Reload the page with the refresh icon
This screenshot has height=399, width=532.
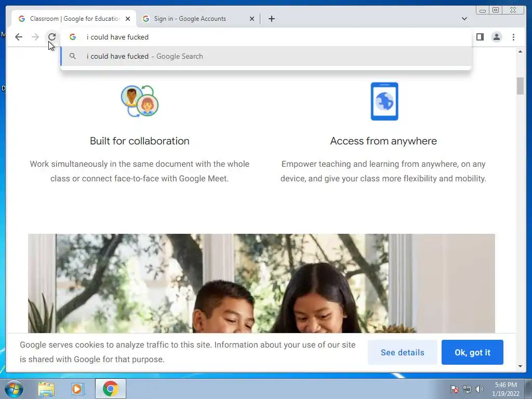pyautogui.click(x=52, y=37)
